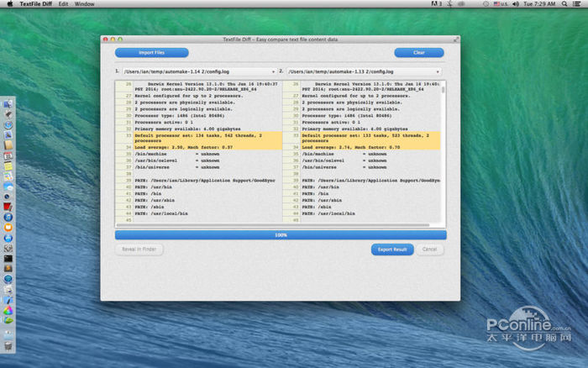Click right pane line 'PATH: /usr/sbin'
Screen dimensions: 588x368
(322, 200)
